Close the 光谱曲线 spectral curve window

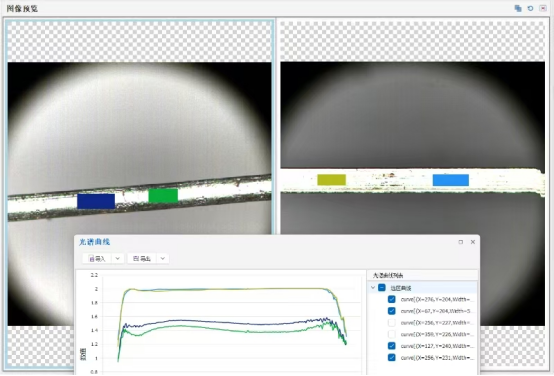coord(473,242)
